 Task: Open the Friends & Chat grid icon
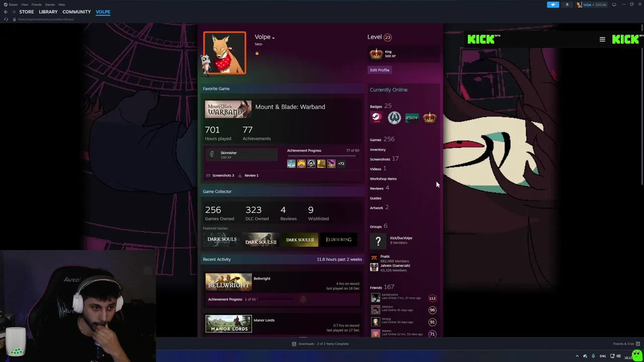637,344
